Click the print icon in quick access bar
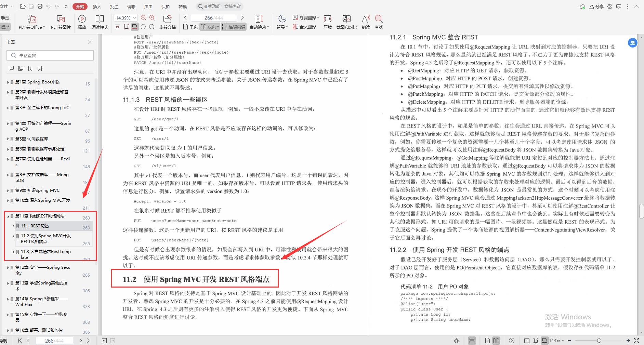This screenshot has width=644, height=345. point(40,6)
